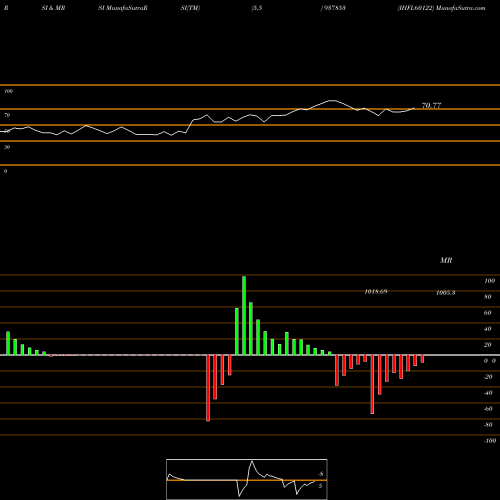
Task: Click the SI(TM) header label
Action: point(190,8)
